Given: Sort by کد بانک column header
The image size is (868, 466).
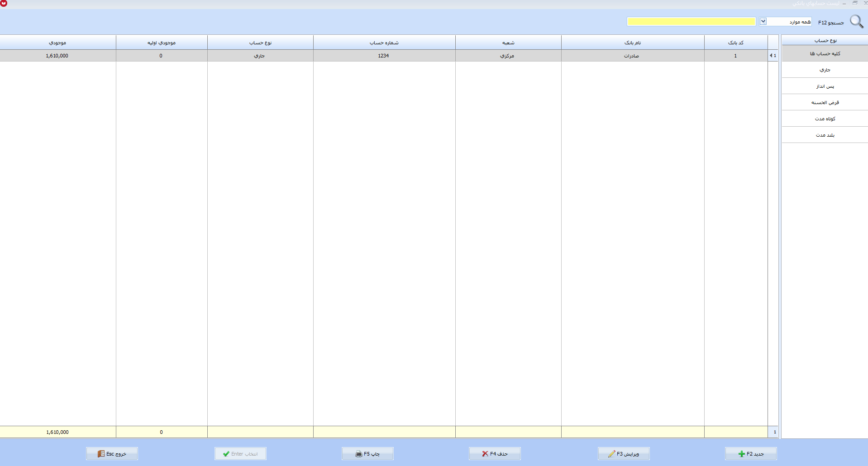Looking at the screenshot, I should coord(736,43).
